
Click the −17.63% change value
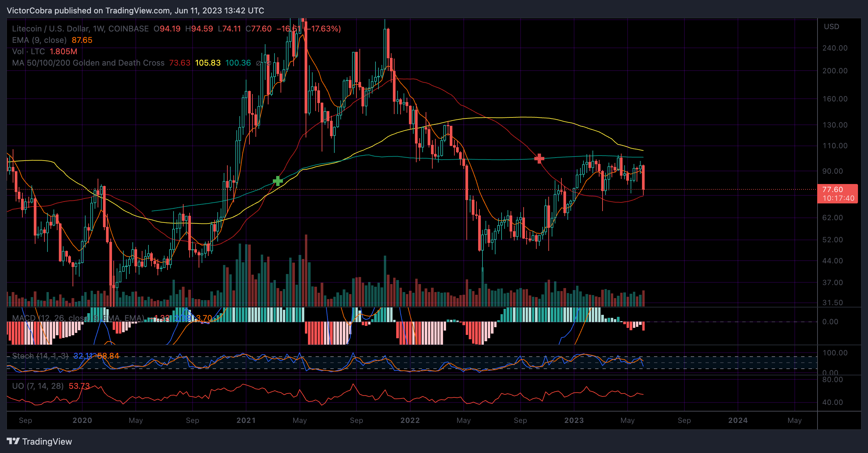(x=322, y=29)
